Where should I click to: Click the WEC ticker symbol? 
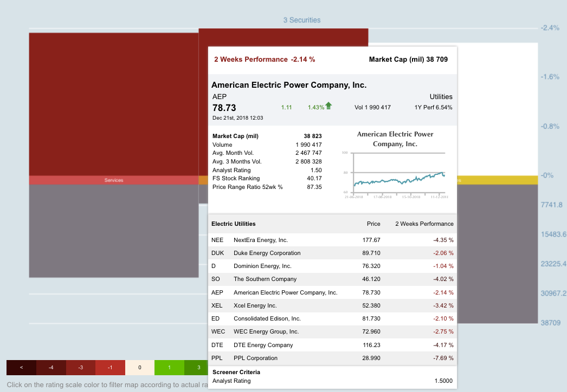pos(218,331)
